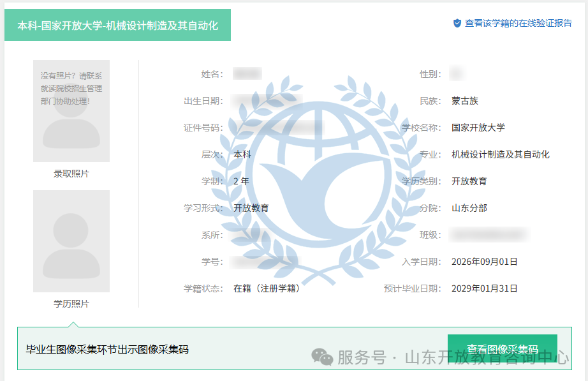
Task: Select the 本科-国家开放大学-机械设计制造及其自动化 header tab
Action: click(117, 25)
